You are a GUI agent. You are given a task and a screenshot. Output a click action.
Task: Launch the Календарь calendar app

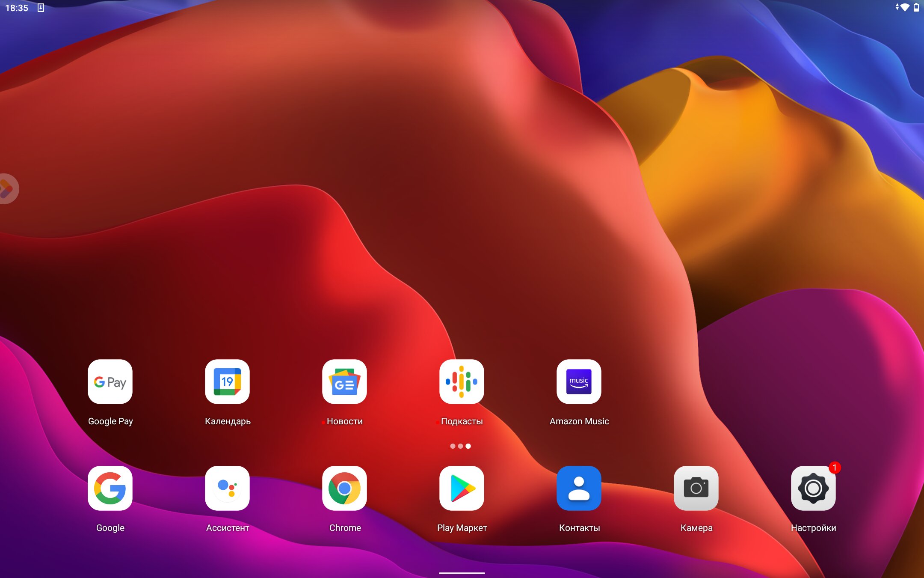227,381
